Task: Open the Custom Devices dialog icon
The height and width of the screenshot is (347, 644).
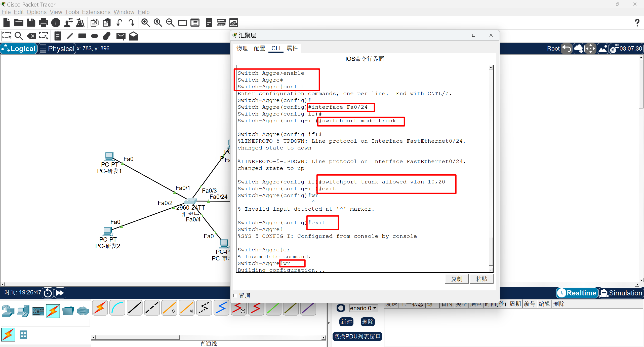Action: pyautogui.click(x=195, y=23)
